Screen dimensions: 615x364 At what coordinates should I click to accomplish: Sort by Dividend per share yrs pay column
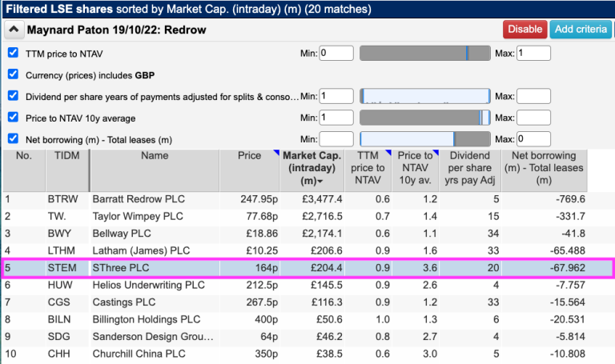pyautogui.click(x=470, y=170)
